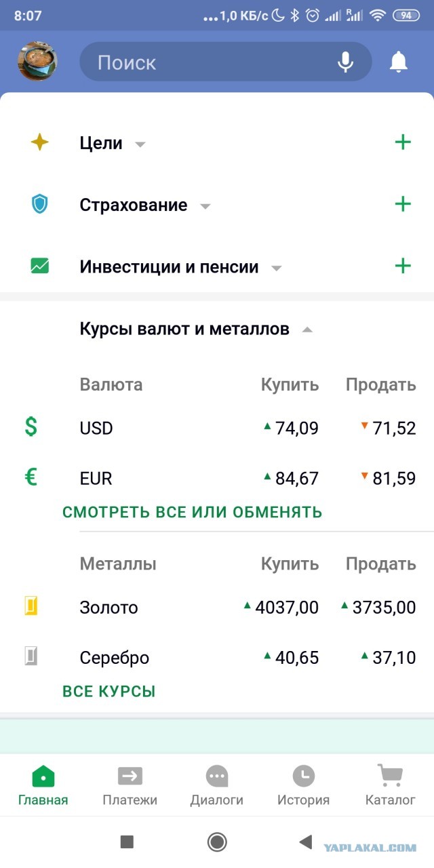Tap Смотреть все или обменять link
The image size is (434, 868).
[192, 512]
